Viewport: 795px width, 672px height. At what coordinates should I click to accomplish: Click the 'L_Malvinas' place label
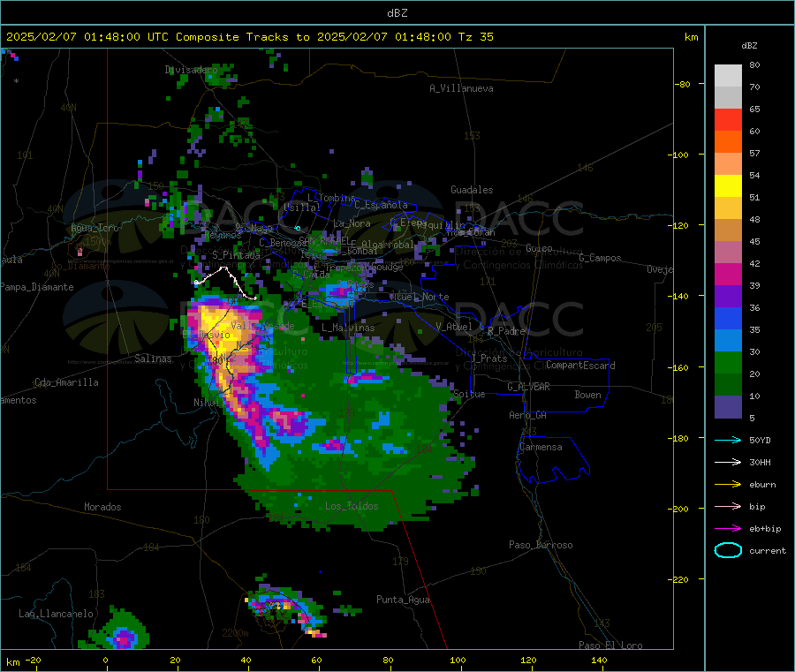pyautogui.click(x=348, y=328)
